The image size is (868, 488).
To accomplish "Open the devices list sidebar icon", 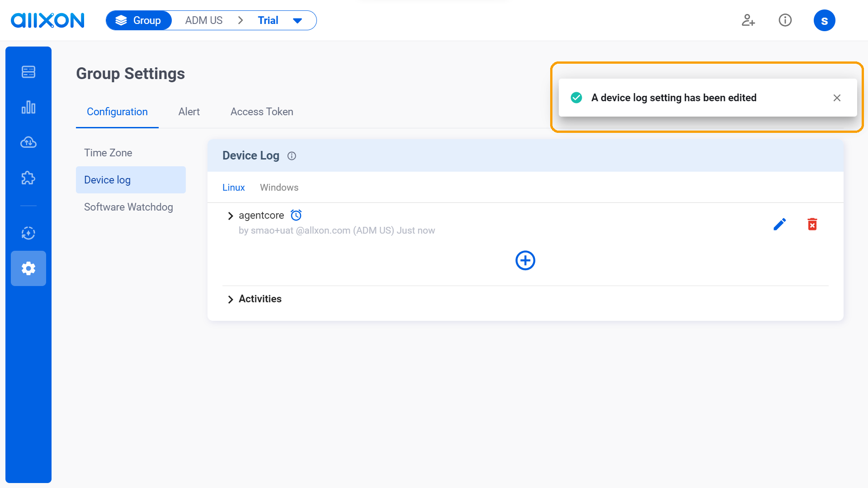I will point(28,72).
